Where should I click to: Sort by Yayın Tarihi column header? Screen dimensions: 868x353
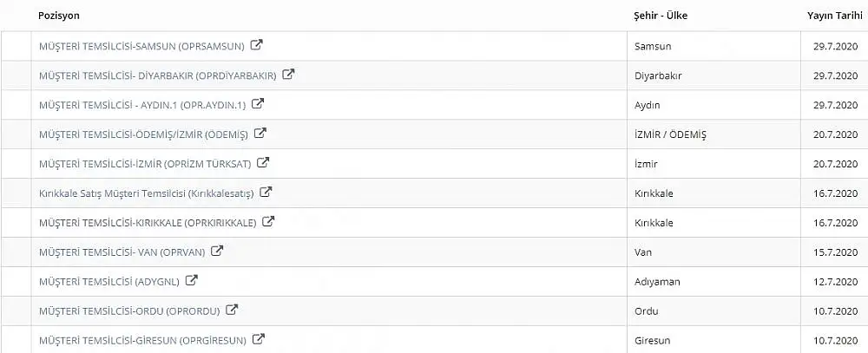[x=836, y=16]
